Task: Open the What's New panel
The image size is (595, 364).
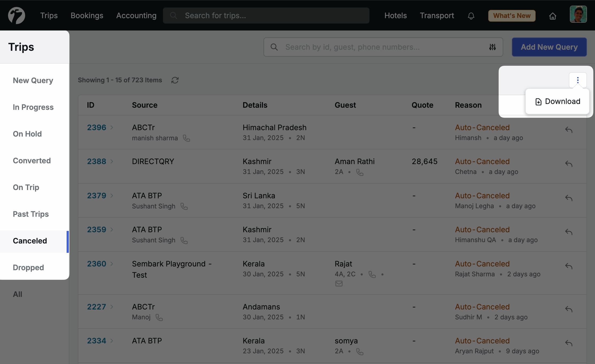Action: (511, 16)
